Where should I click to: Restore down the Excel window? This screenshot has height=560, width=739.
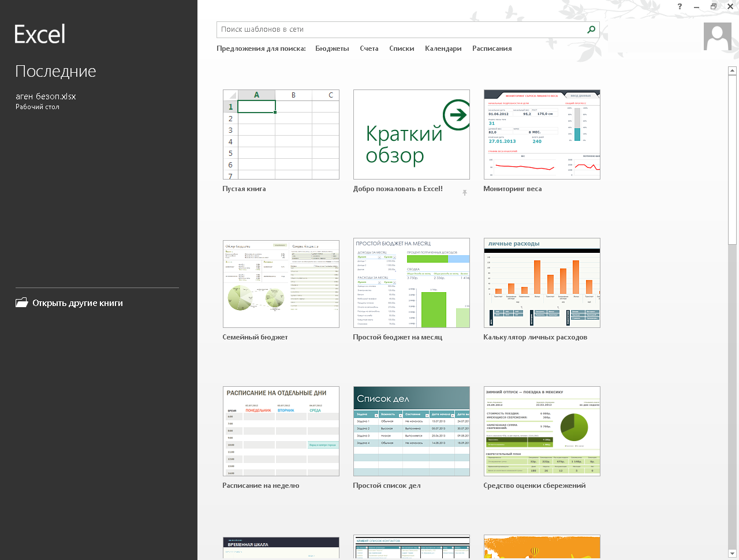coord(714,6)
